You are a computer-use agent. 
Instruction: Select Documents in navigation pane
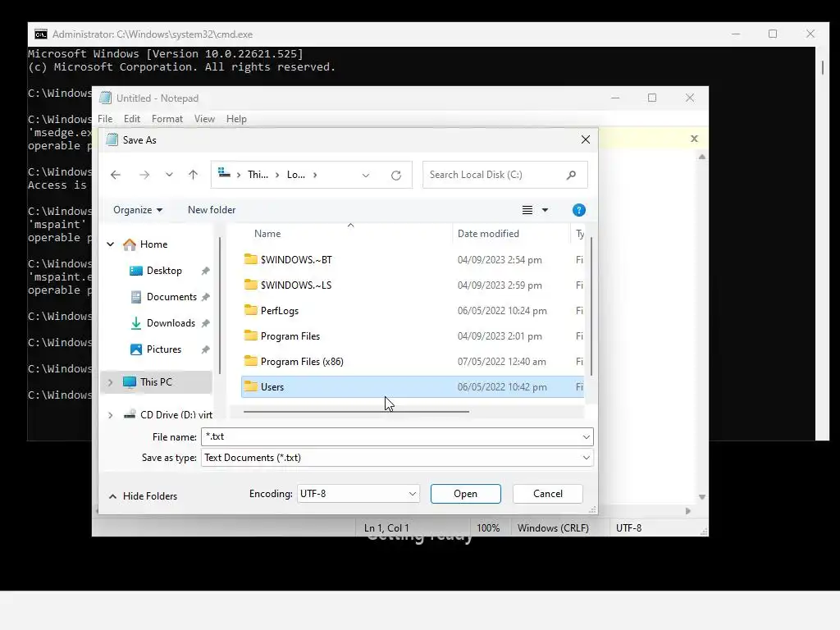171,297
